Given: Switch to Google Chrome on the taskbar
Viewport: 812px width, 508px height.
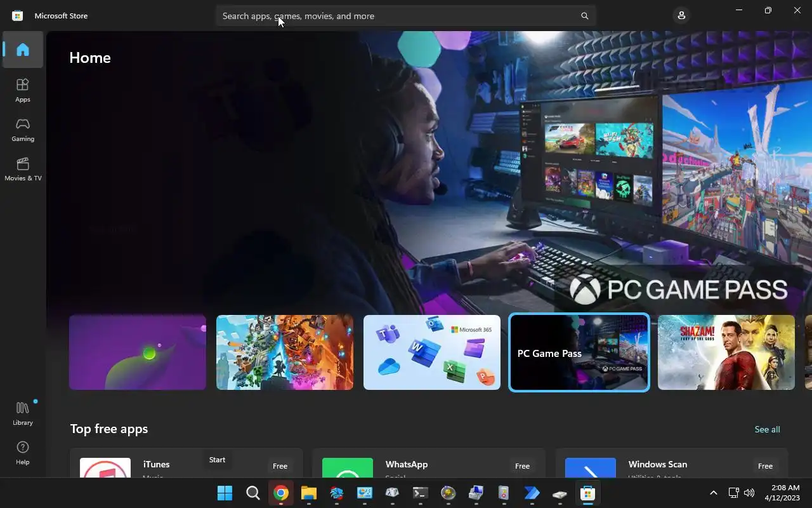Looking at the screenshot, I should (280, 493).
